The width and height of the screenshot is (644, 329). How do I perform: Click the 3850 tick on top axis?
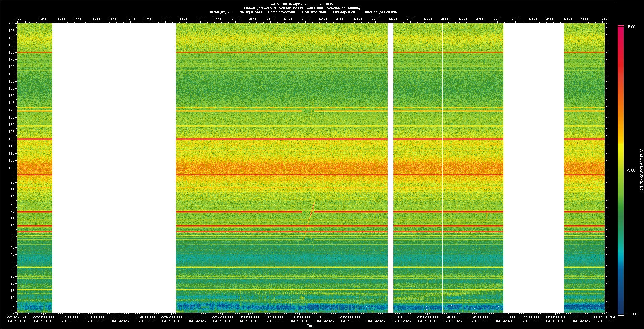click(183, 19)
